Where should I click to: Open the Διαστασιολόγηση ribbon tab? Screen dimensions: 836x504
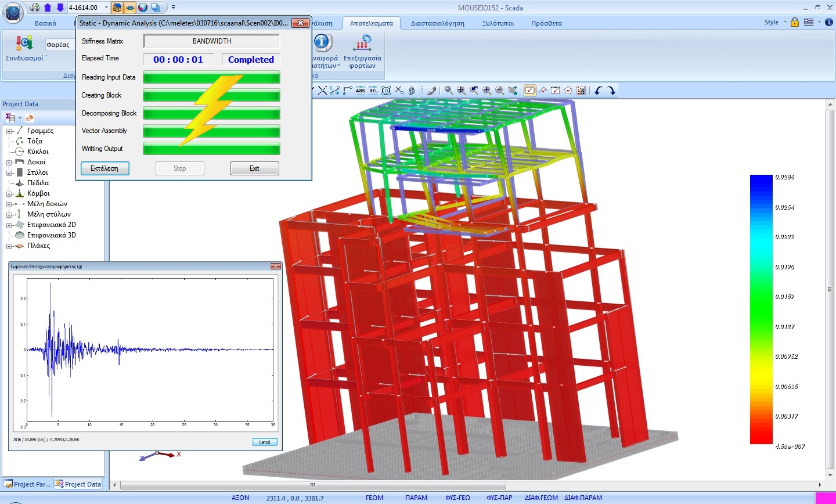pyautogui.click(x=438, y=23)
